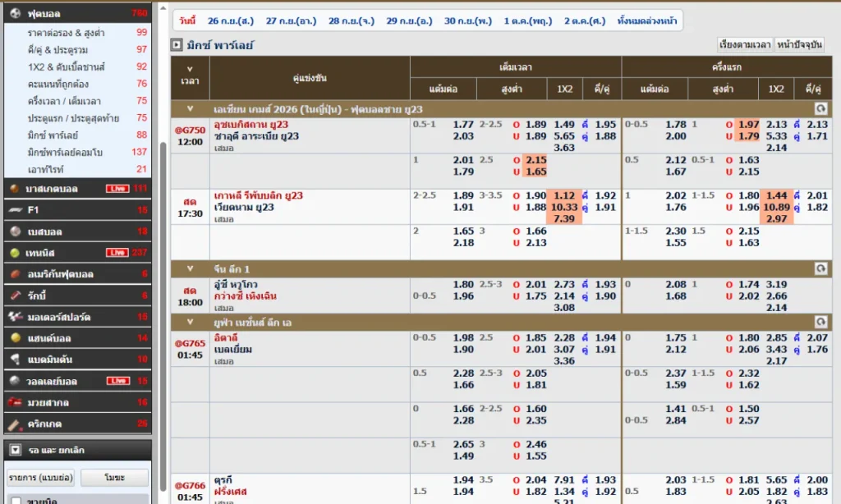Switch to the 28 ก.ย.(จ.) date tab
This screenshot has width=841, height=504.
coord(352,21)
